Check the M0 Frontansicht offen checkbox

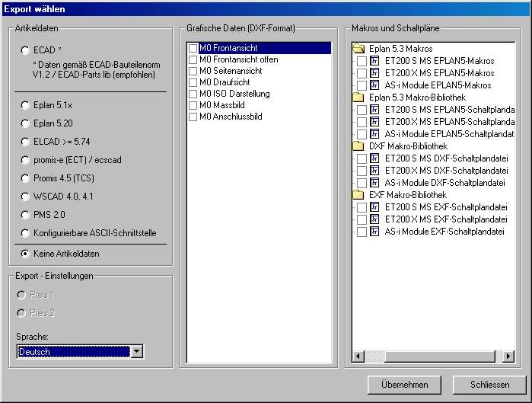point(193,59)
